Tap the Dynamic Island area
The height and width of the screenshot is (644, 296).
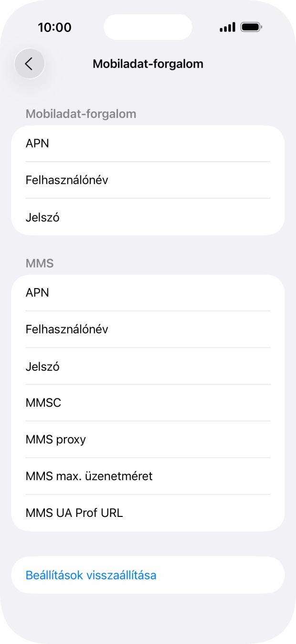pos(148,27)
